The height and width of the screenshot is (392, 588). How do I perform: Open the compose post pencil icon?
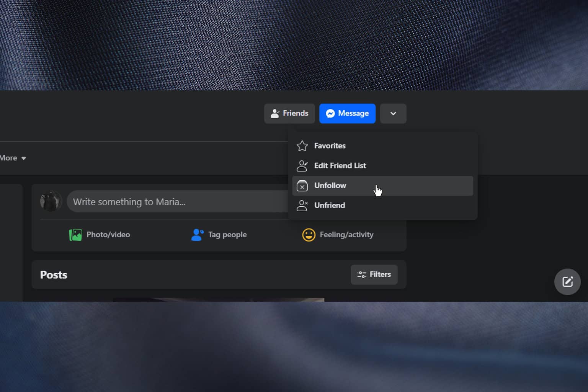coord(567,282)
